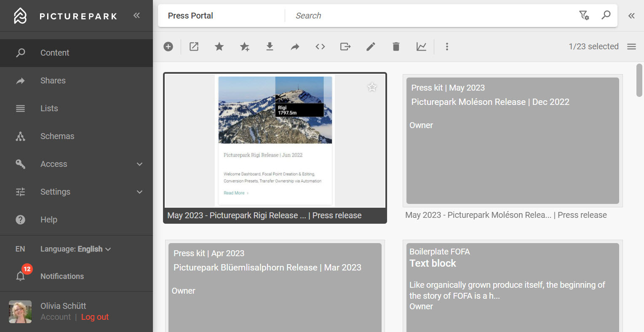Screen dimensions: 644x332
Task: Open Notifications from the sidebar
Action: pos(62,276)
